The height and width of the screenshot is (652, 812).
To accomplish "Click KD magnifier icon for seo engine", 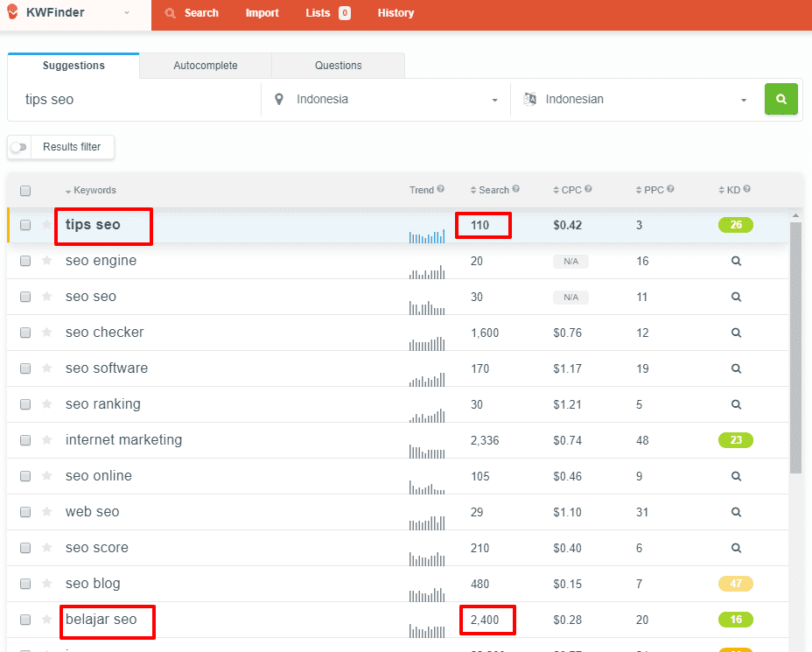I will [x=736, y=261].
